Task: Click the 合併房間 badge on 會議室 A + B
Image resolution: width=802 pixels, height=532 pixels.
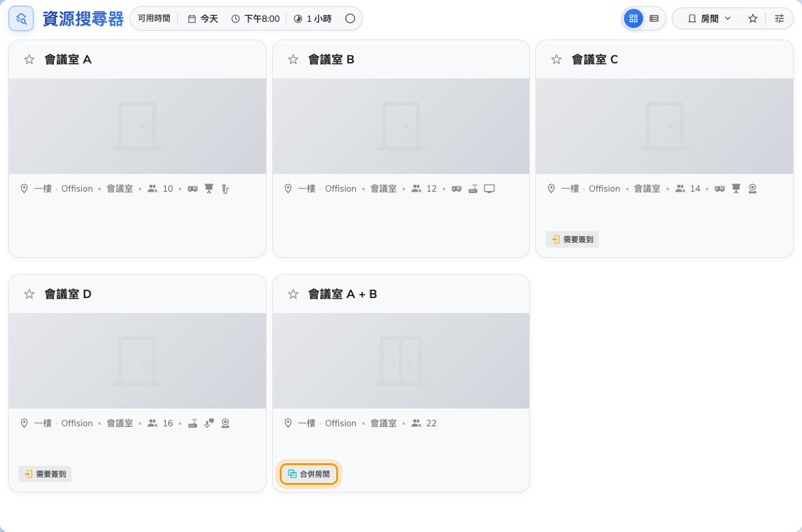Action: [309, 474]
